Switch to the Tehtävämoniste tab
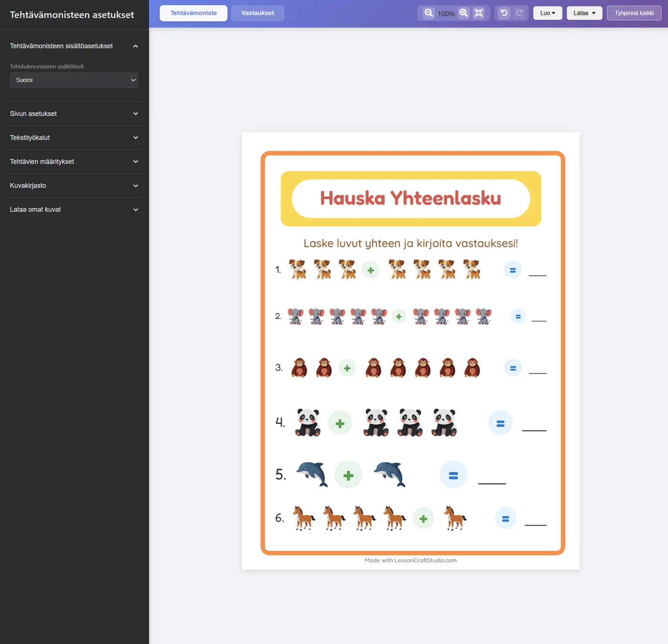This screenshot has height=644, width=668. click(194, 13)
